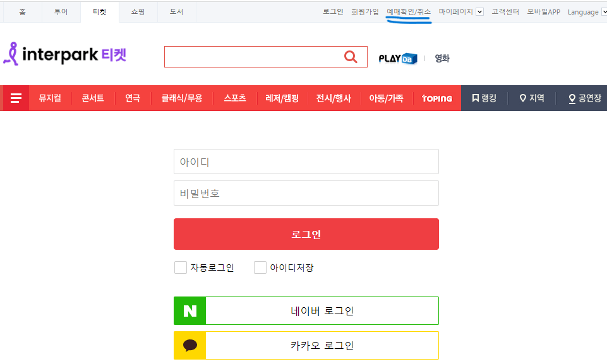Select the 티켓 tab

[x=100, y=12]
